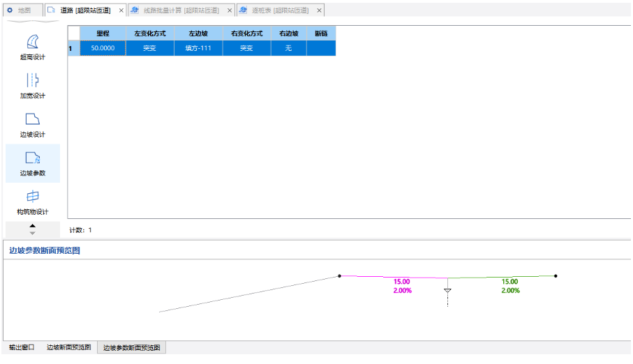The image size is (633, 364).
Task: Click the left 突变 cell under 左变化方式
Action: [150, 48]
